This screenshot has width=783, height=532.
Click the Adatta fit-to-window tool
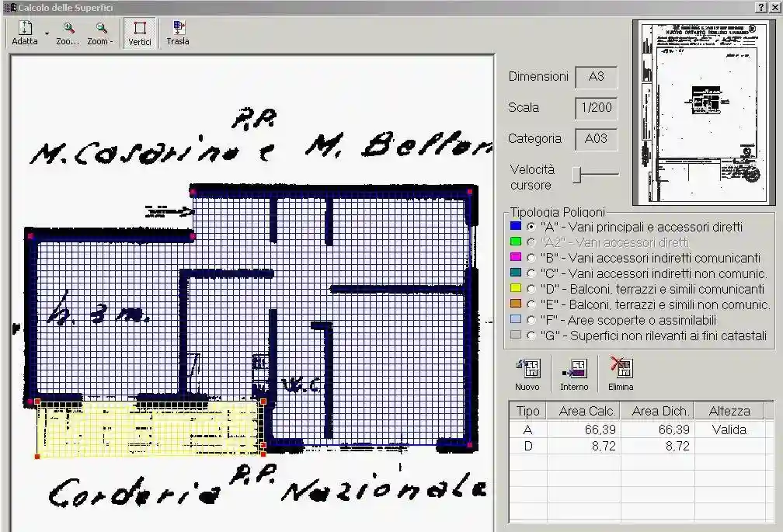click(x=25, y=33)
